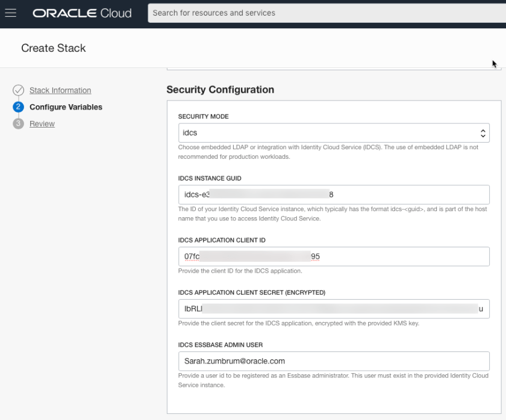This screenshot has width=506, height=420.
Task: Focus the resources and services search bar
Action: [325, 13]
